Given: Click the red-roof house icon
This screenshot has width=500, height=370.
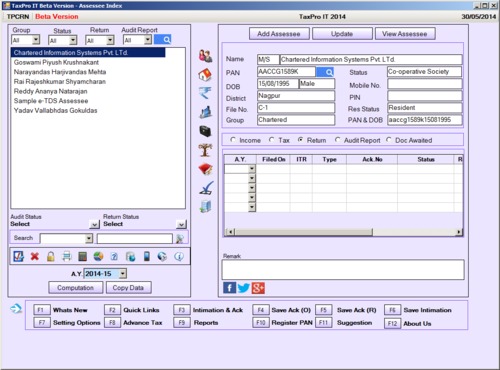Looking at the screenshot, I should [x=205, y=75].
